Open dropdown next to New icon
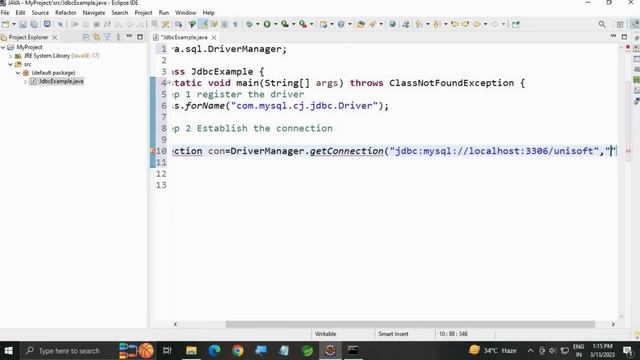The image size is (640, 360). (x=14, y=24)
